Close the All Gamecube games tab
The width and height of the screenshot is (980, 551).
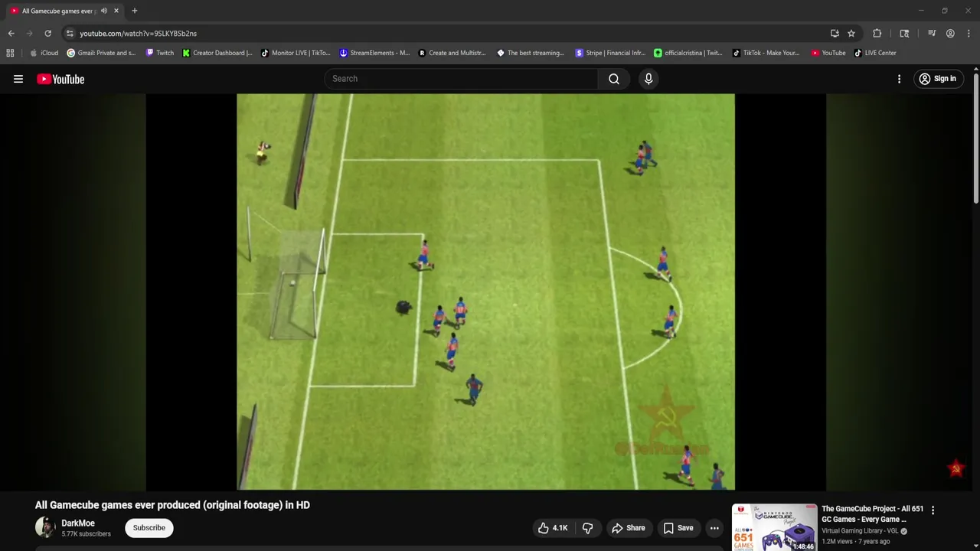click(116, 11)
